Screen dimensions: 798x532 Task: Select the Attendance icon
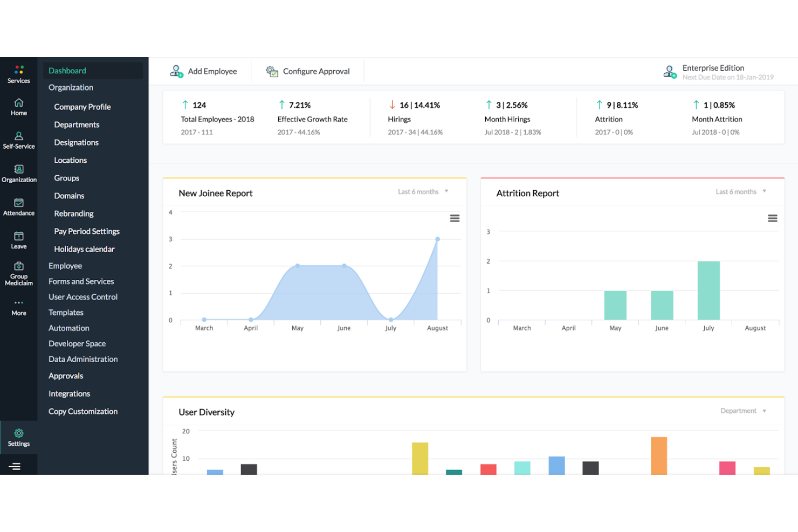[x=19, y=203]
